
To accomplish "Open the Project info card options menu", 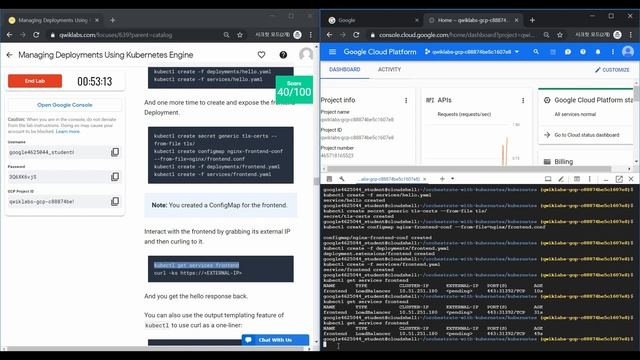I will click(406, 100).
